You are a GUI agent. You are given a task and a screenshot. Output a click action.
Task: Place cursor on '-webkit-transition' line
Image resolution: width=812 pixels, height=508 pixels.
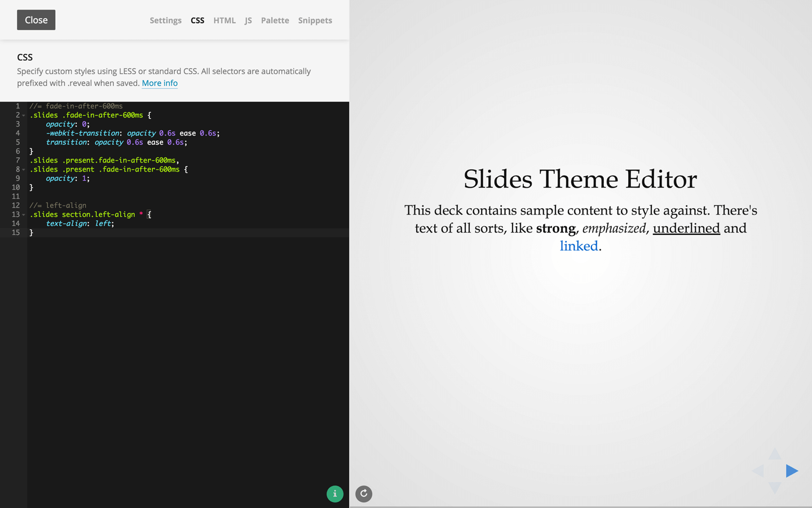[x=133, y=133]
